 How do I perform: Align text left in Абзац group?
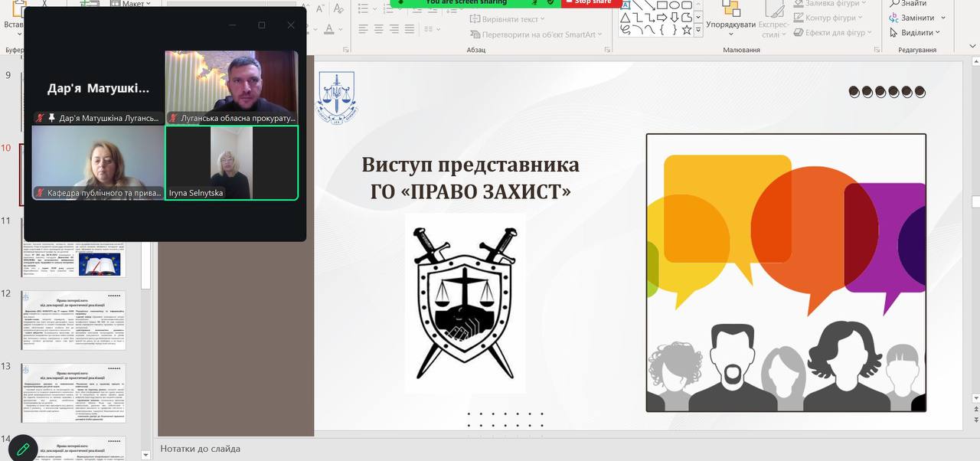(x=364, y=29)
